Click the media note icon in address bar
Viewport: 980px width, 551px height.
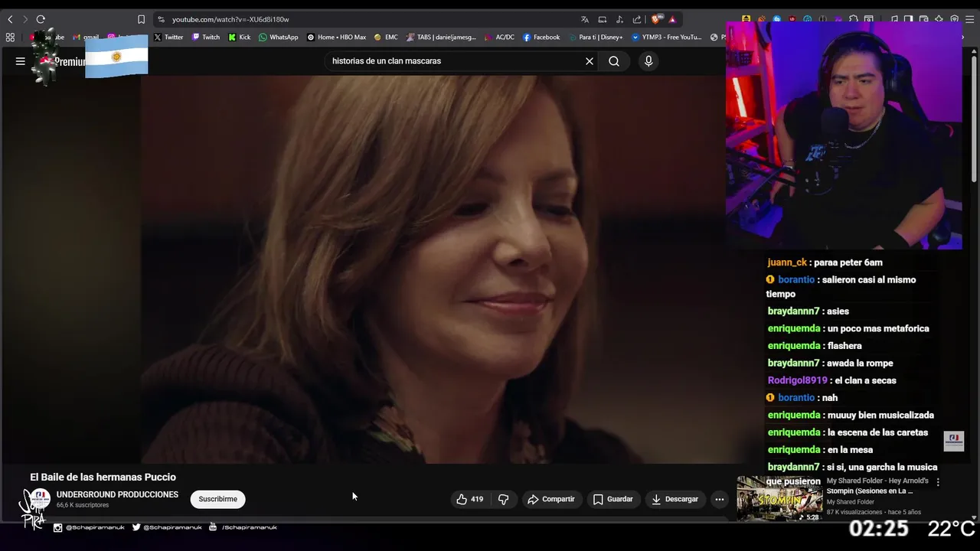[619, 19]
